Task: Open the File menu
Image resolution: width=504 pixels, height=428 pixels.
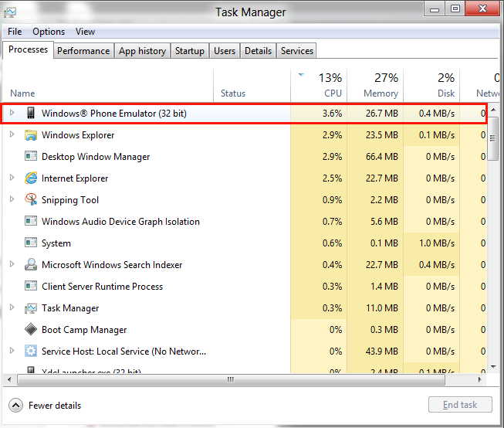Action: pyautogui.click(x=15, y=32)
